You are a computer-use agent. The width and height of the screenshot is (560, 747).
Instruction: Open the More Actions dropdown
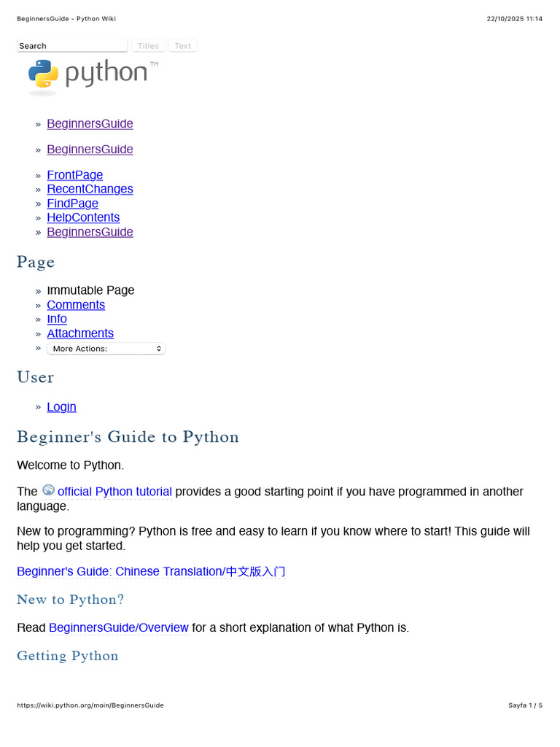106,349
